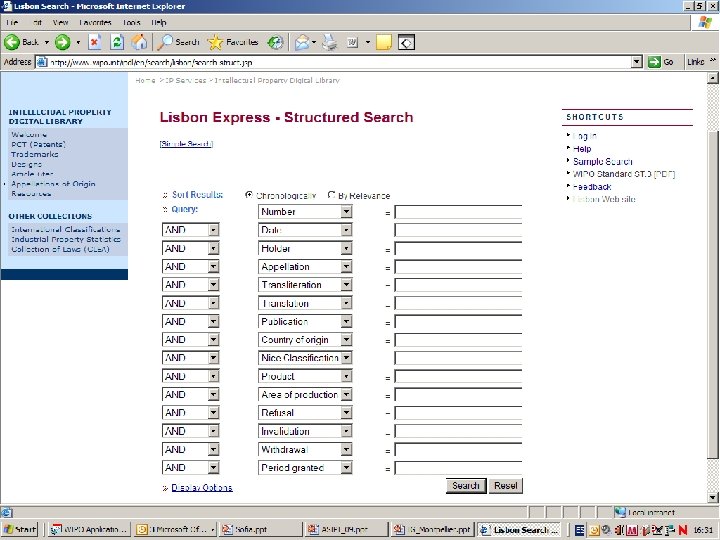Open the Industrial Property Statistics link
Viewport: 720px width, 540px height.
[66, 239]
